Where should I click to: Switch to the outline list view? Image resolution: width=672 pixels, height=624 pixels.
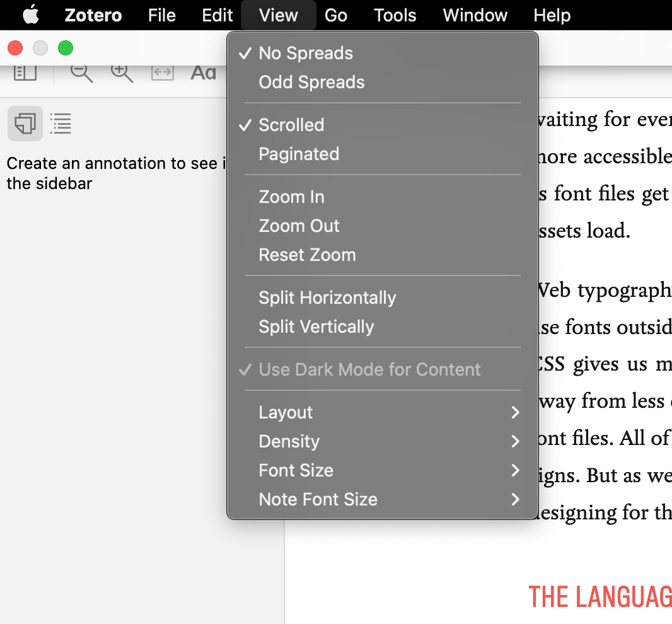click(x=61, y=124)
